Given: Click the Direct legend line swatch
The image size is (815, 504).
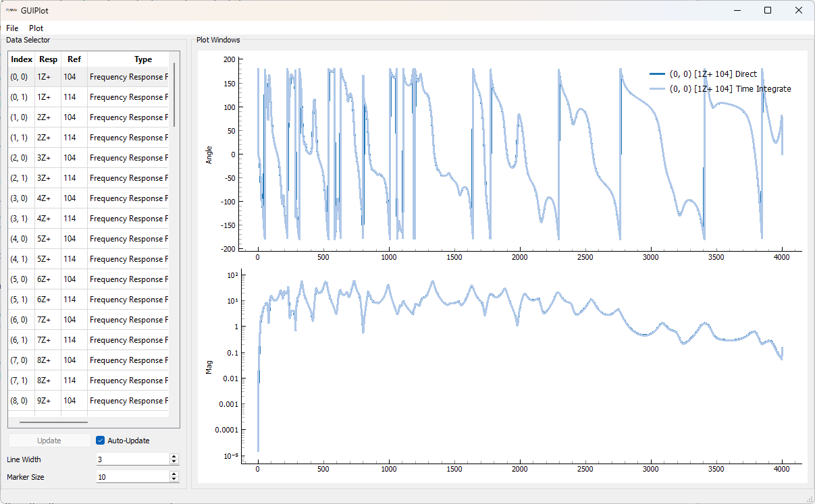Looking at the screenshot, I should point(657,74).
